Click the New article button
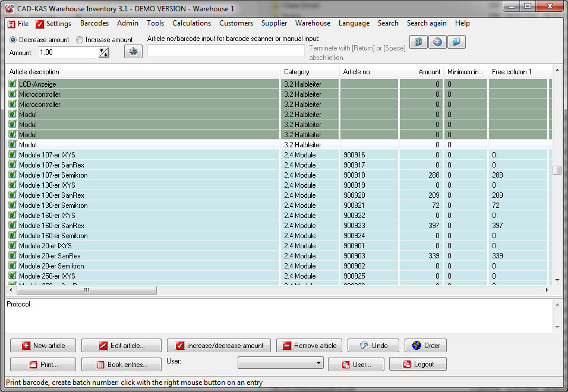The image size is (568, 392). 43,346
